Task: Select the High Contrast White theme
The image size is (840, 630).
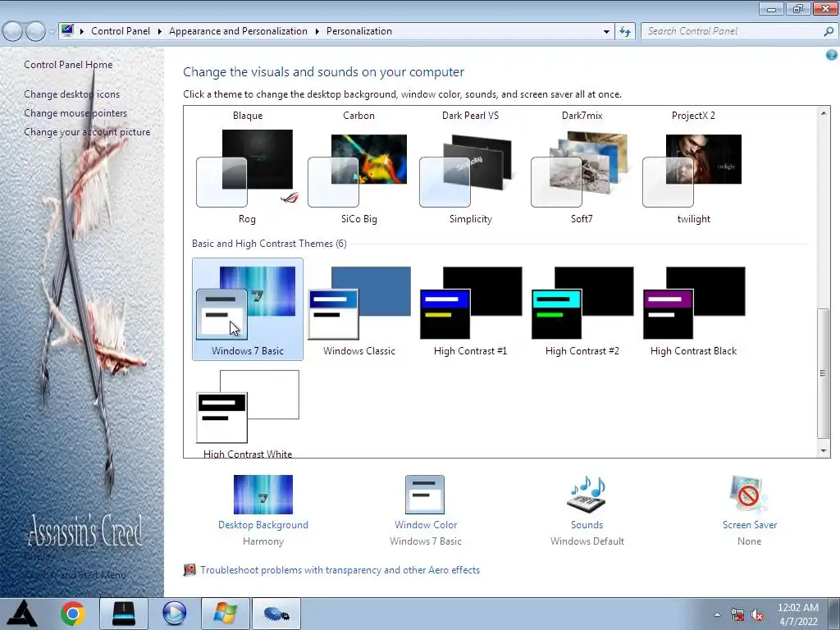Action: tap(248, 413)
